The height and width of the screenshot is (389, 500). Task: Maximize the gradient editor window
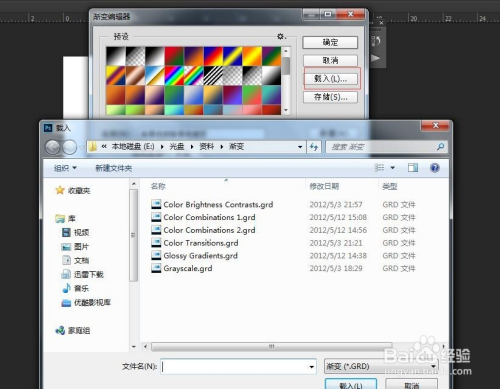click(328, 14)
